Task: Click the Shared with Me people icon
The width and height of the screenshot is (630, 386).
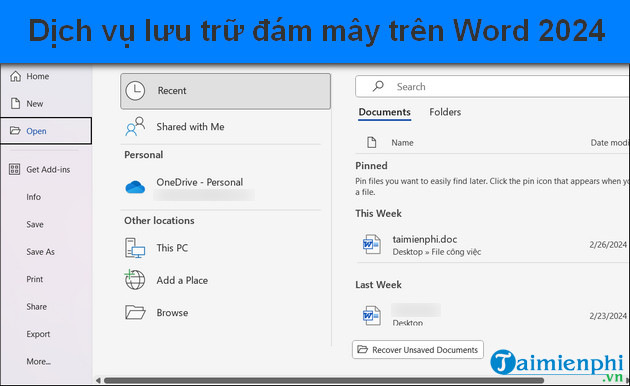Action: (x=135, y=127)
